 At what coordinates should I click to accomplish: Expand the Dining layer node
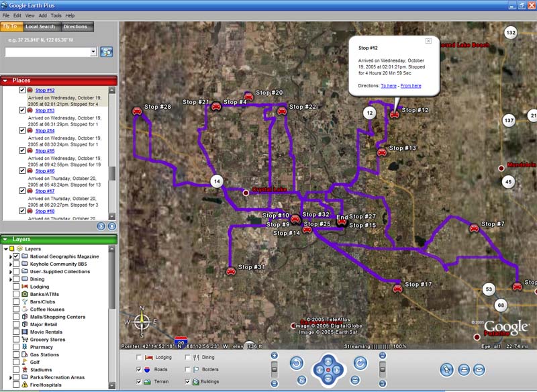pyautogui.click(x=11, y=279)
